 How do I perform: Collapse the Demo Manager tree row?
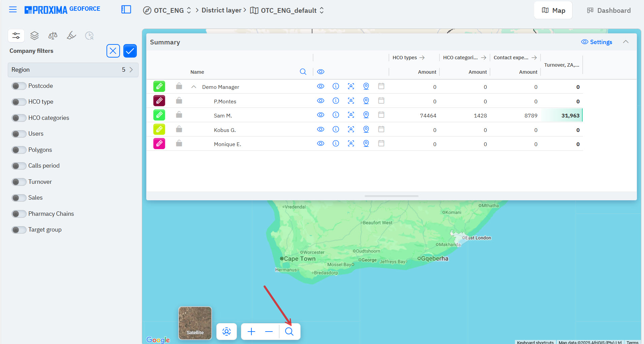point(194,87)
